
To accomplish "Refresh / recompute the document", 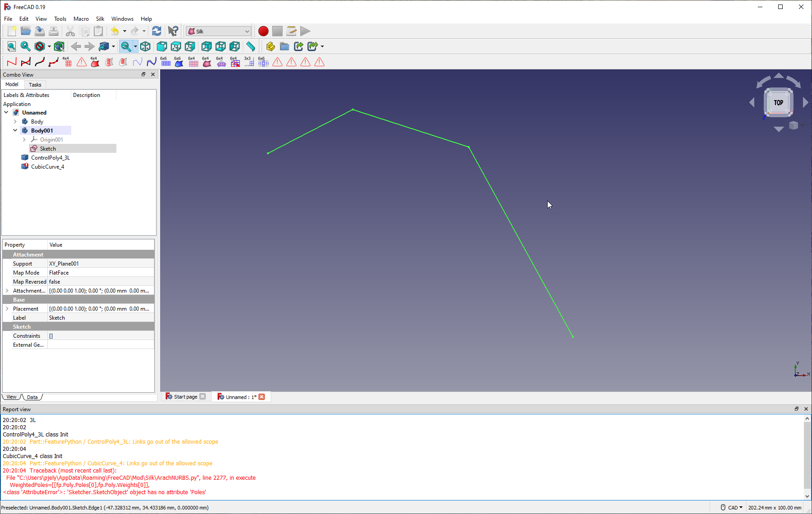I will point(157,31).
